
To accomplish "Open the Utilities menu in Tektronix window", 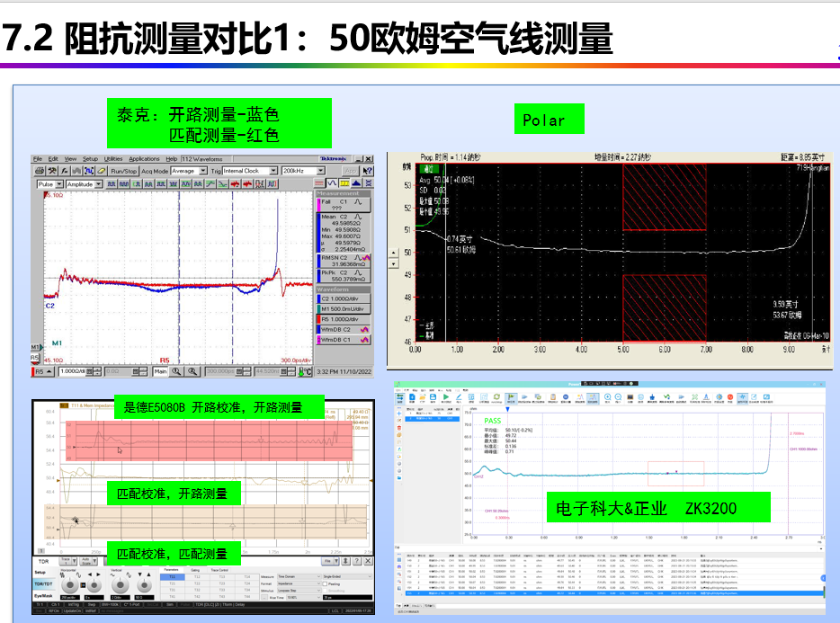I will tap(113, 158).
